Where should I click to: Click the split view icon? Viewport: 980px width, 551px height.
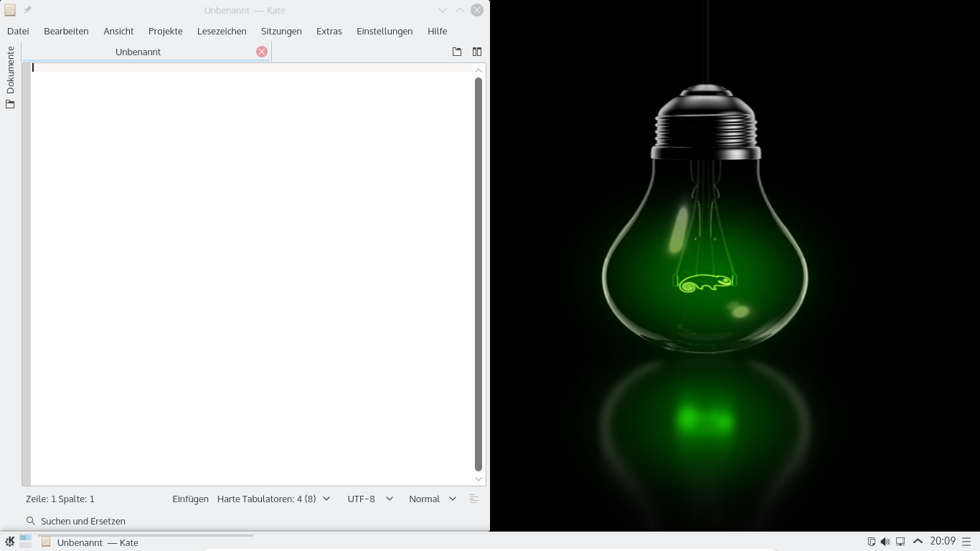[476, 52]
